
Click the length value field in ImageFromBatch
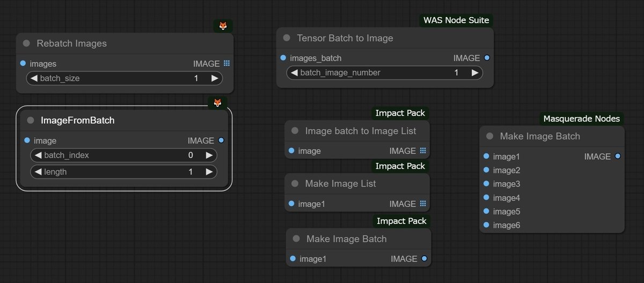(124, 172)
